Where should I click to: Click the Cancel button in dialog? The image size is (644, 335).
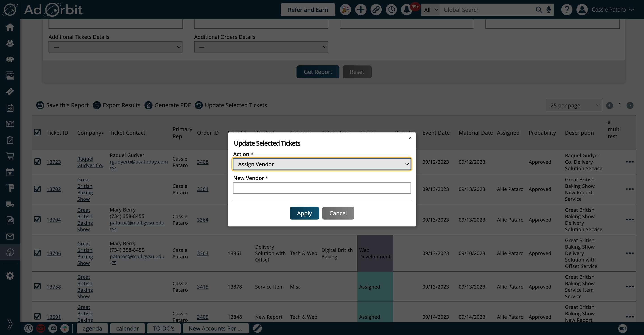338,213
